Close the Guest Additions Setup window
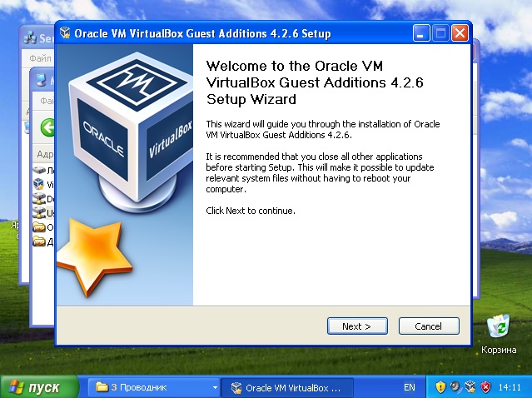Viewport: 532px width, 398px height. click(x=460, y=33)
